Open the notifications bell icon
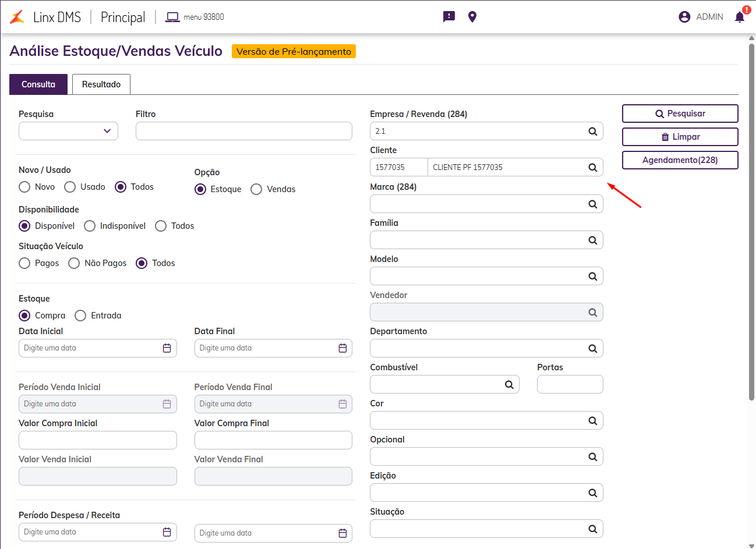The image size is (756, 549). coord(740,17)
